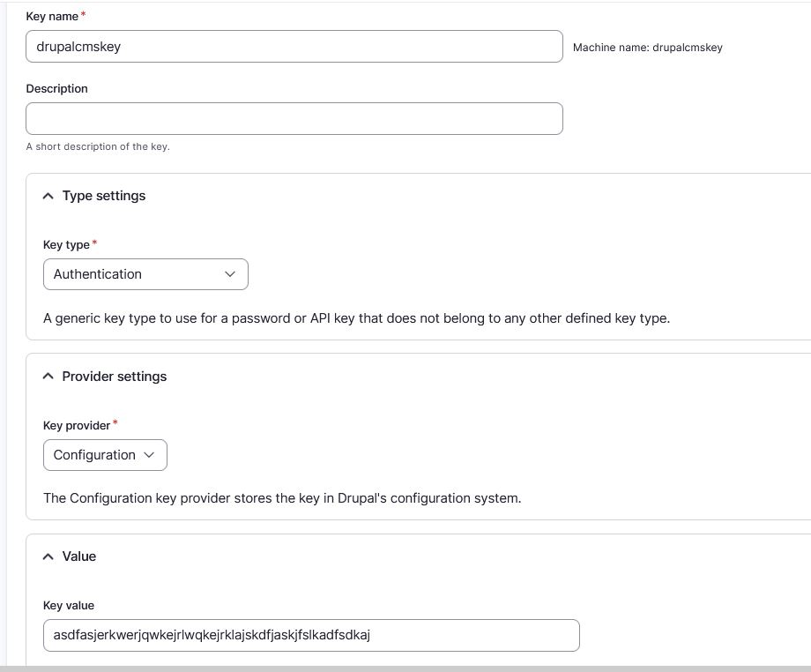This screenshot has width=811, height=672.
Task: Click the Key name input field
Action: coord(294,46)
